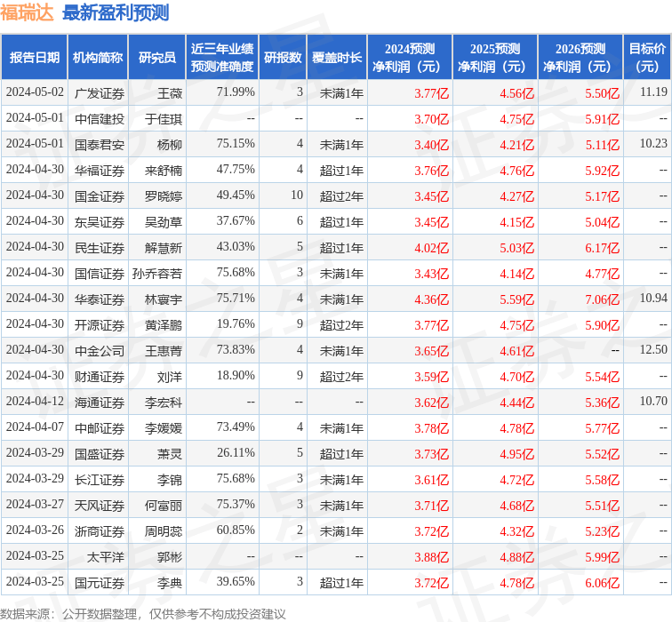Click the 福瑞达 stock name title

click(28, 12)
